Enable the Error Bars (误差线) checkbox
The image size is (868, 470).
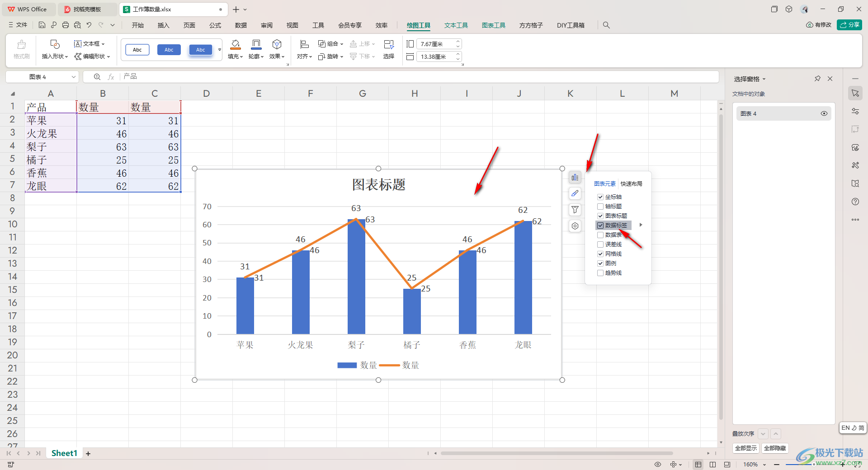pyautogui.click(x=600, y=244)
